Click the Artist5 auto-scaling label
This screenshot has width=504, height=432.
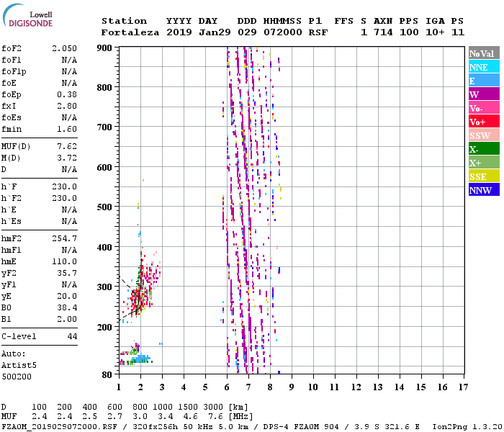[x=19, y=366]
